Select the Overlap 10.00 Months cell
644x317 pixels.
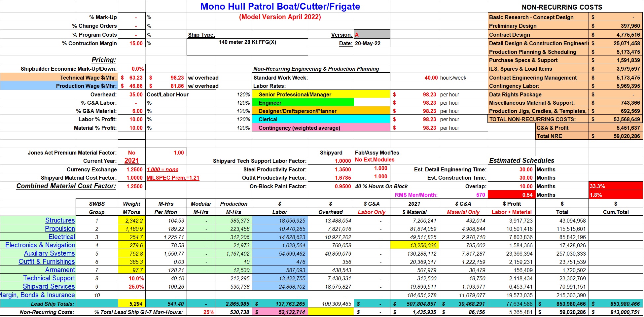pyautogui.click(x=512, y=186)
